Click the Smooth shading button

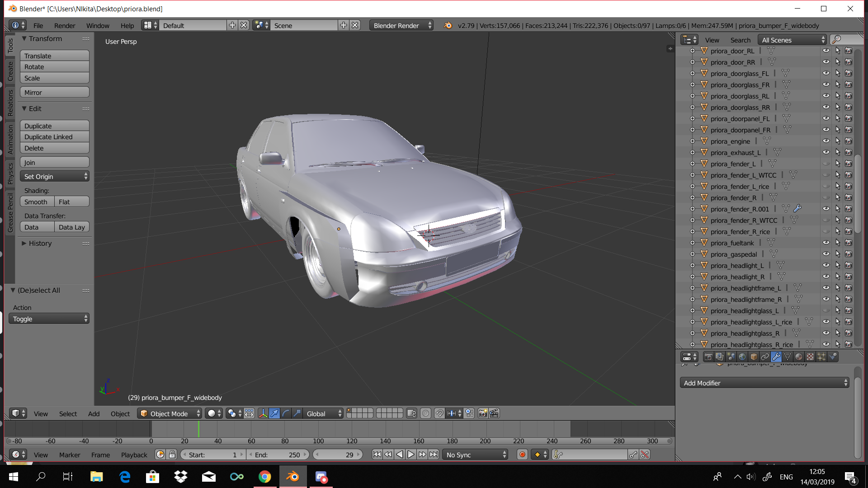point(37,202)
